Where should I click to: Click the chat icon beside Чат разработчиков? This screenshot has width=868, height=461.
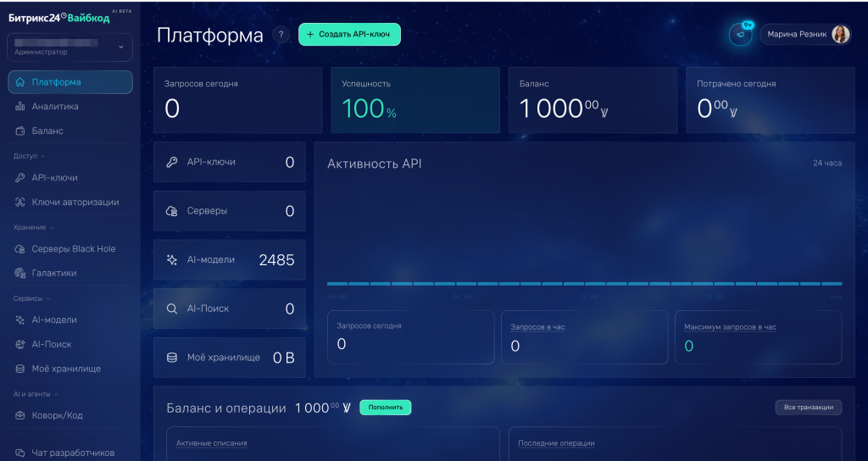point(20,453)
